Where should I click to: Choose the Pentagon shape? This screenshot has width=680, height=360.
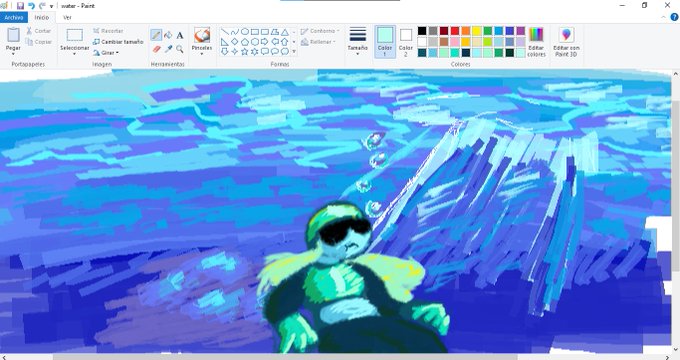coord(245,42)
